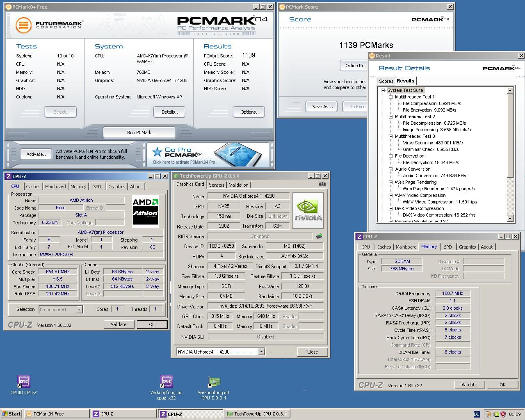The width and height of the screenshot is (525, 420).
Task: Select DivX Video Compression 16.252 fps row
Action: (x=439, y=215)
